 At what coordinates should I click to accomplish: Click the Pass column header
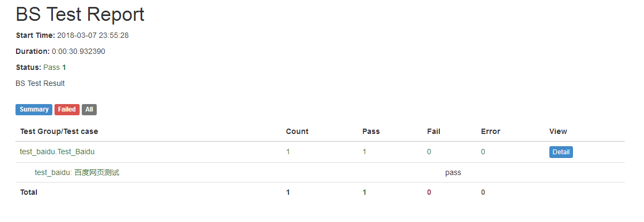pyautogui.click(x=371, y=131)
